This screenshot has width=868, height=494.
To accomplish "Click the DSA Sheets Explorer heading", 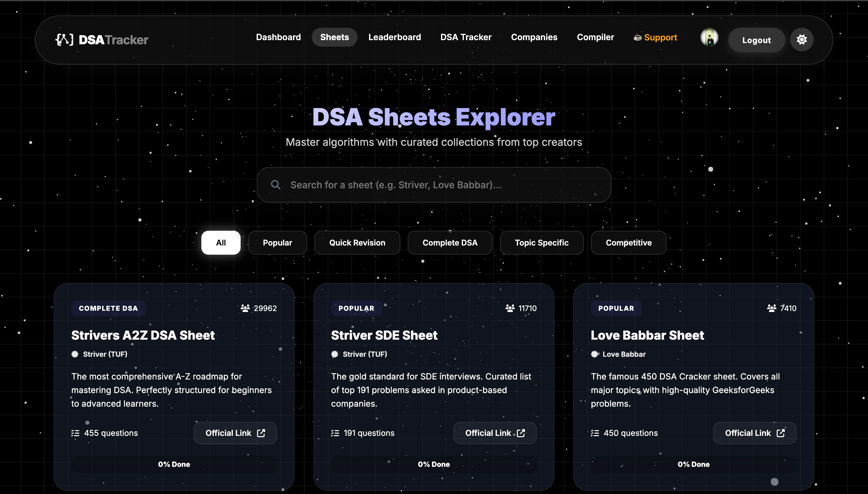I will pyautogui.click(x=434, y=117).
